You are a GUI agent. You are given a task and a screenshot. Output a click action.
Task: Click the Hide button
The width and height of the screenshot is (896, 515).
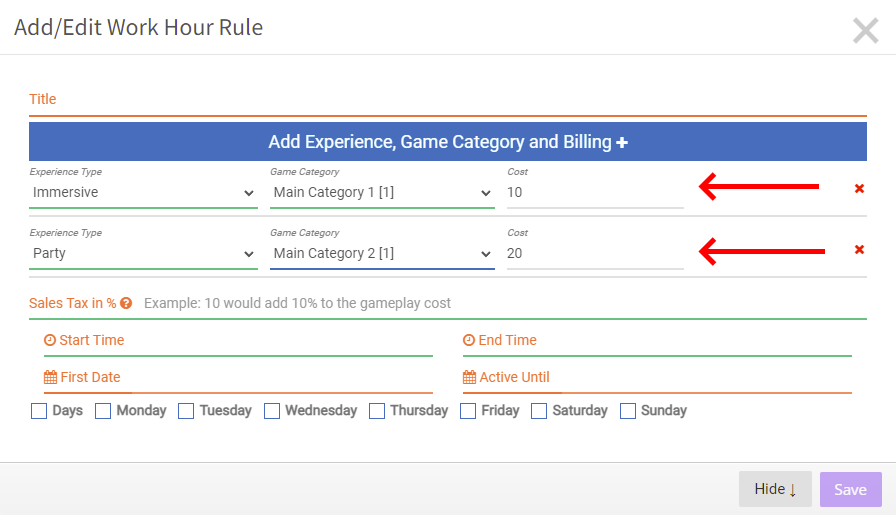pyautogui.click(x=775, y=489)
